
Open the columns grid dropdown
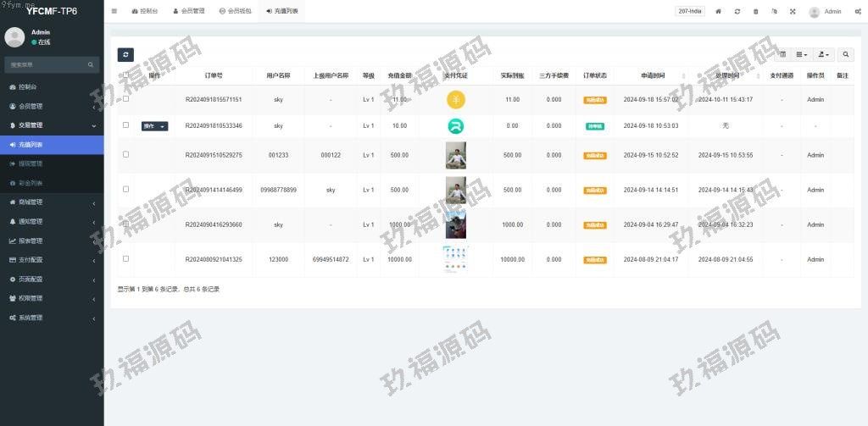[802, 54]
